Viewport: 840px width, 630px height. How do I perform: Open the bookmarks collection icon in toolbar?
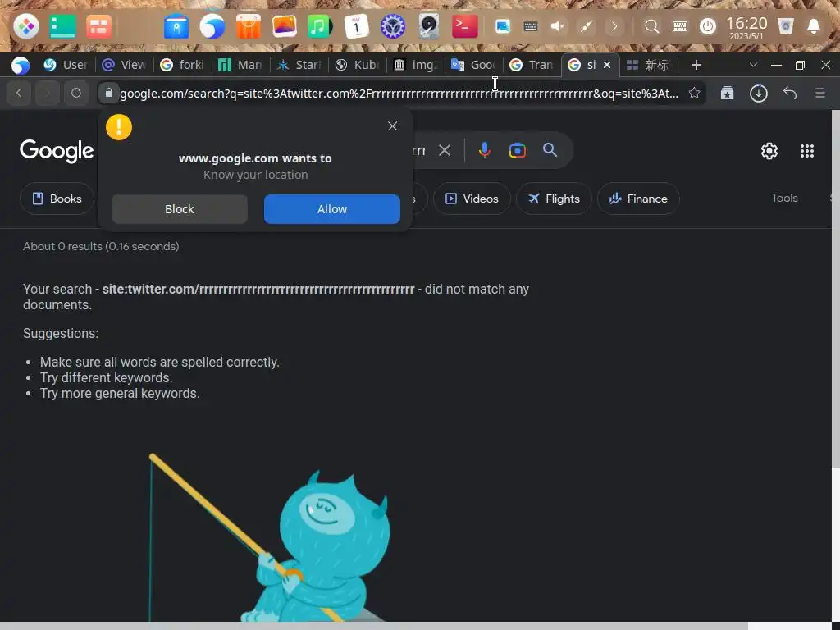pos(727,93)
